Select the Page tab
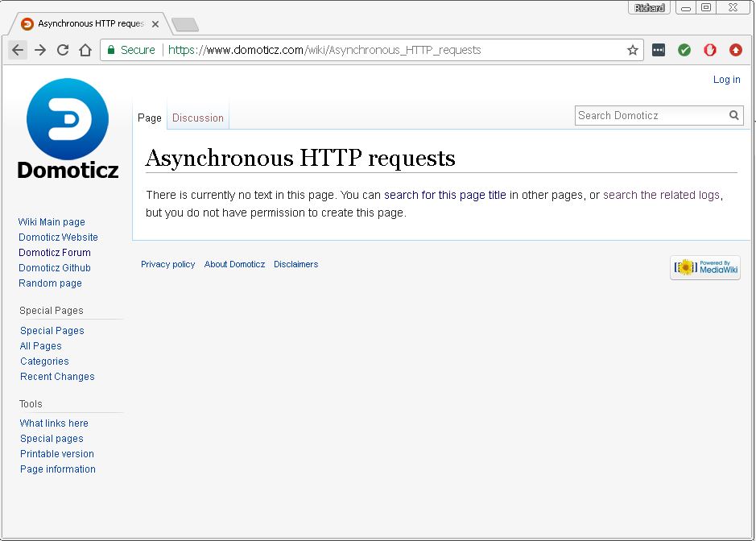756x541 pixels. 150,118
